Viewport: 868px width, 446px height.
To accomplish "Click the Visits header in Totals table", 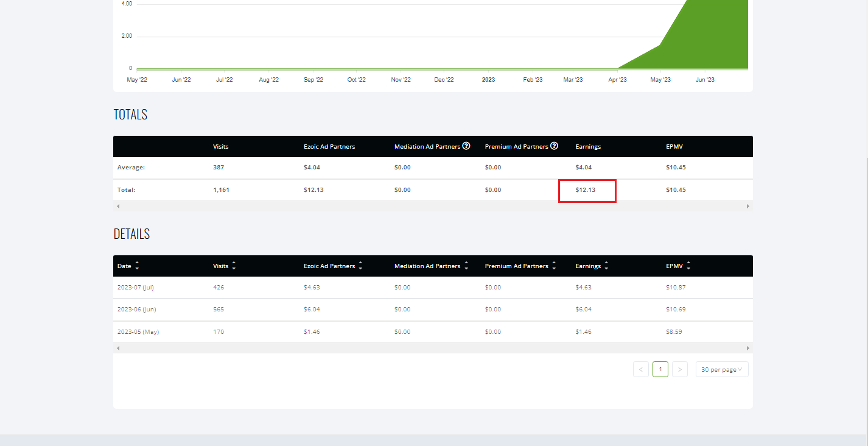I will (221, 147).
